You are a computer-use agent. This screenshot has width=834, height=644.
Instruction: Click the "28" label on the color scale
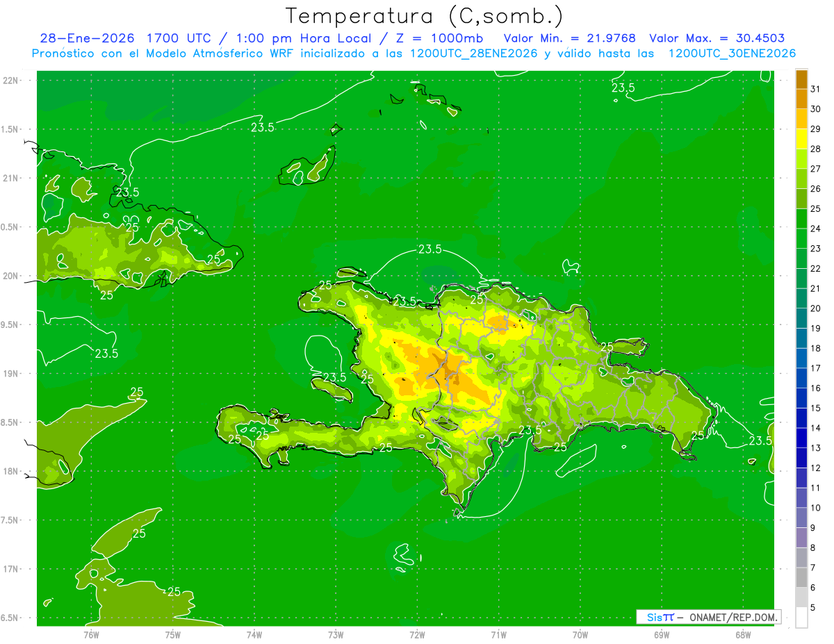(x=816, y=149)
